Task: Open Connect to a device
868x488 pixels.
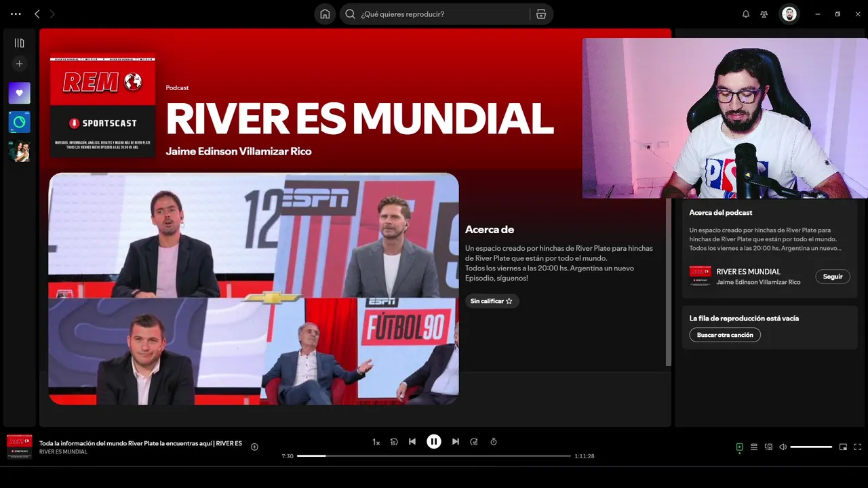Action: click(768, 447)
